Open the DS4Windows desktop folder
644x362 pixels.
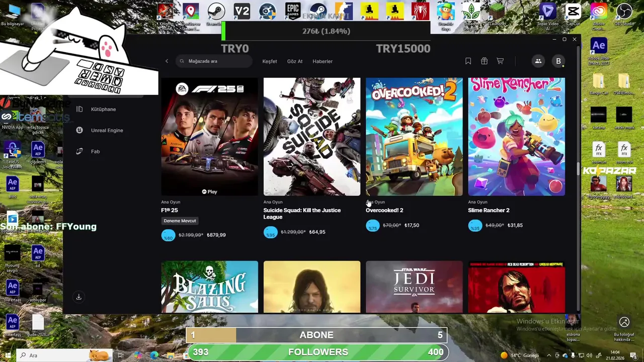click(x=624, y=84)
